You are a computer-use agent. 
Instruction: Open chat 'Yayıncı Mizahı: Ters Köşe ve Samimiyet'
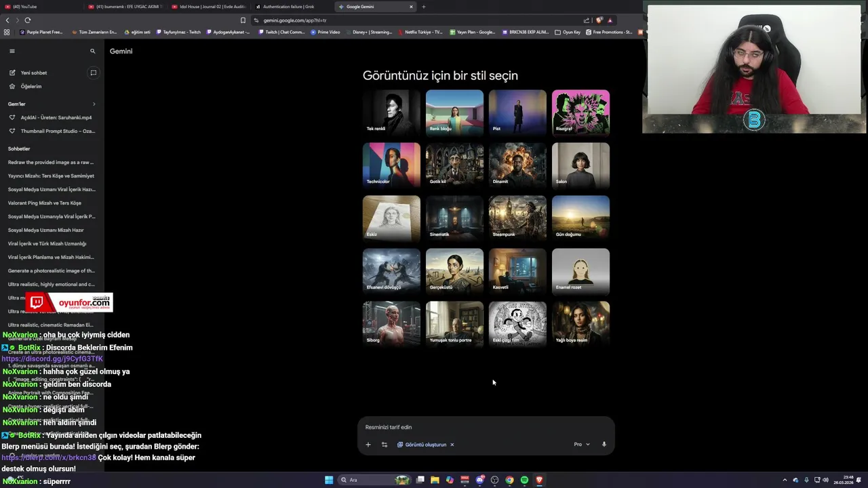(x=51, y=176)
